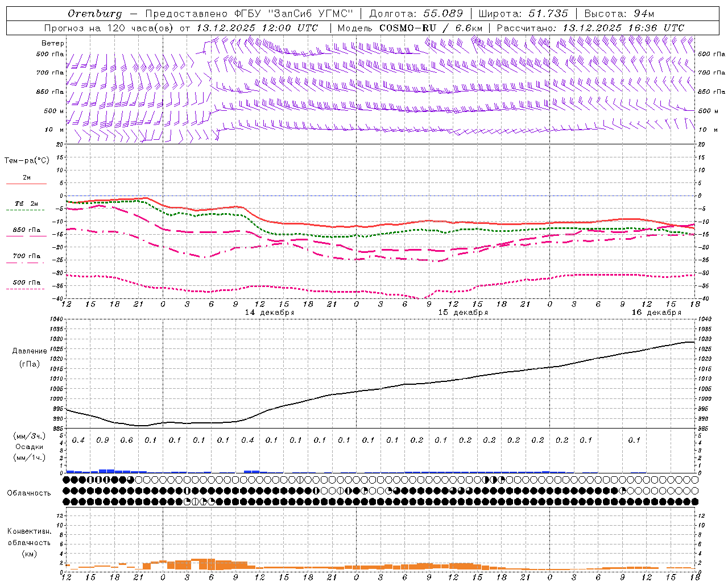
Task: Click the "15 декабря" date label
Action: point(463,313)
